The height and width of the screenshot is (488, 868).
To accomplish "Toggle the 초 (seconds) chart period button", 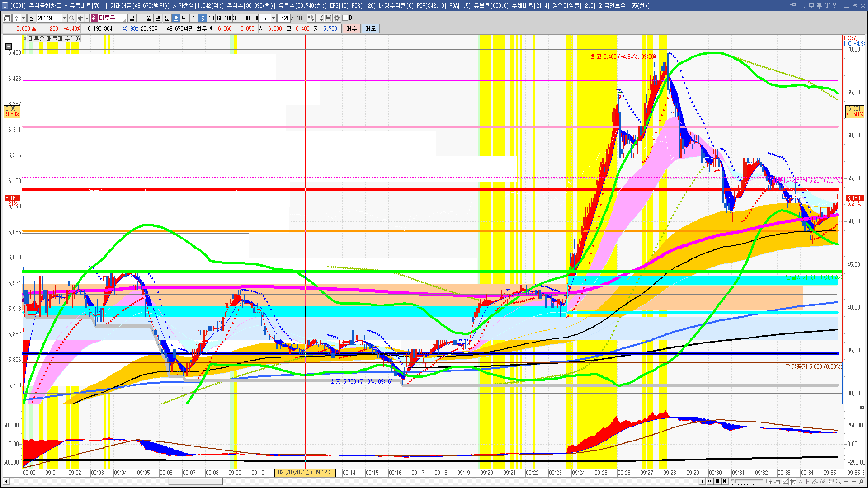I will click(x=176, y=18).
